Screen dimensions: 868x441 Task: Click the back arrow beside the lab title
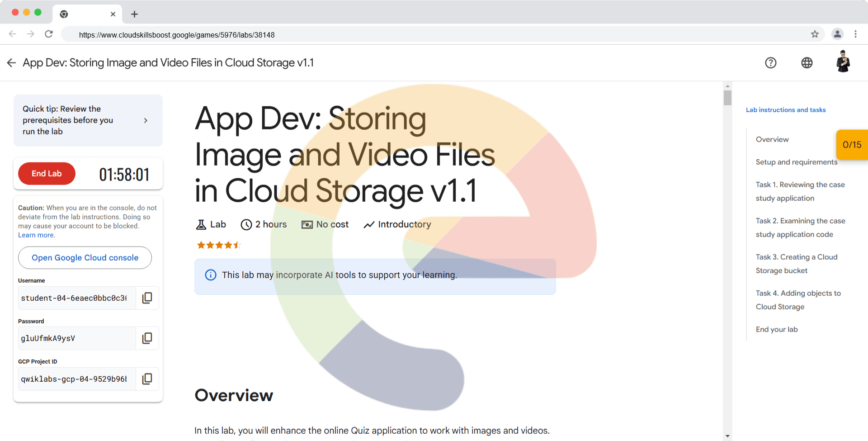coord(11,63)
